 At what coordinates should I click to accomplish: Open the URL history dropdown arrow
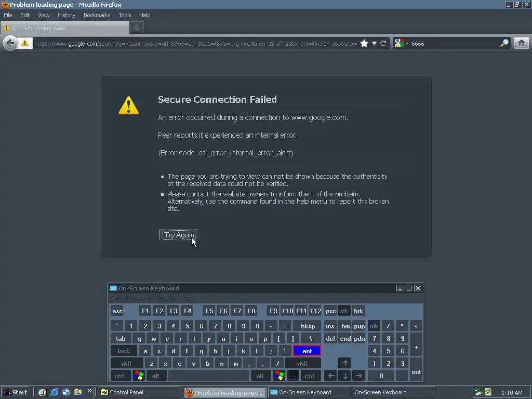click(374, 44)
